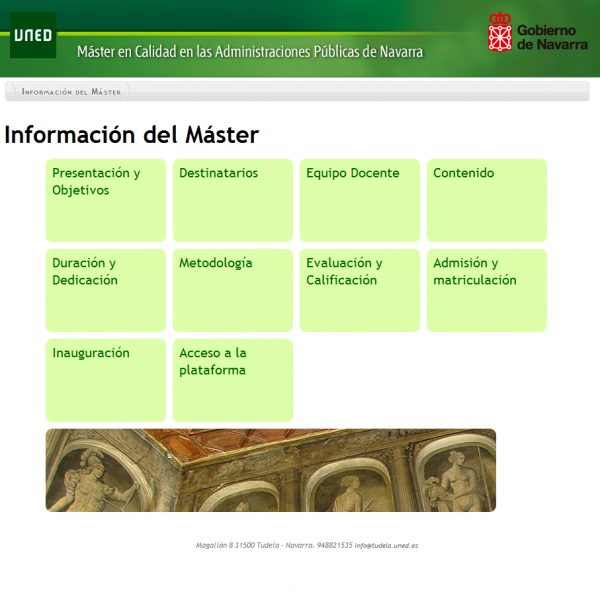
Task: Open the Inauguración tile
Action: 105,380
